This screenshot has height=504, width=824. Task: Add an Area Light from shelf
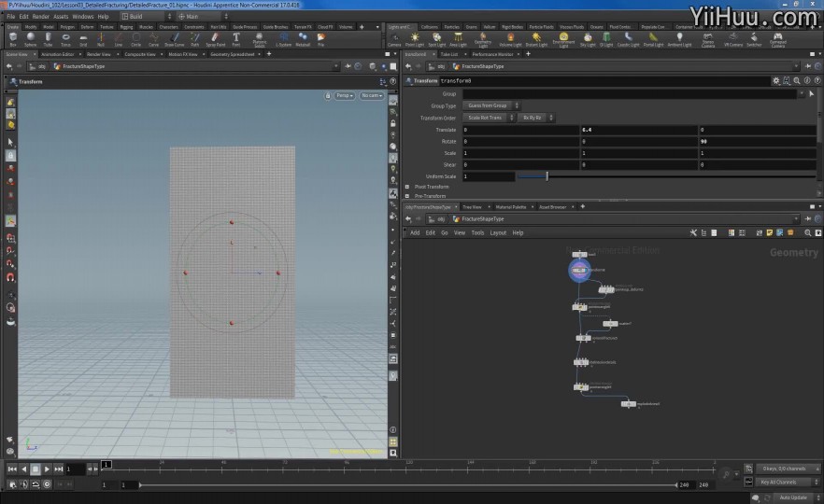click(458, 39)
